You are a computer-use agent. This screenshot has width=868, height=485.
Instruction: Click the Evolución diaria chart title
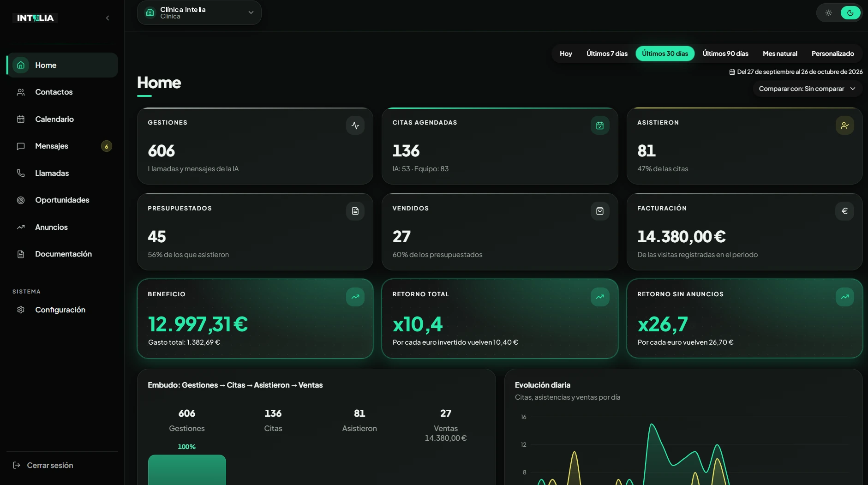tap(543, 385)
